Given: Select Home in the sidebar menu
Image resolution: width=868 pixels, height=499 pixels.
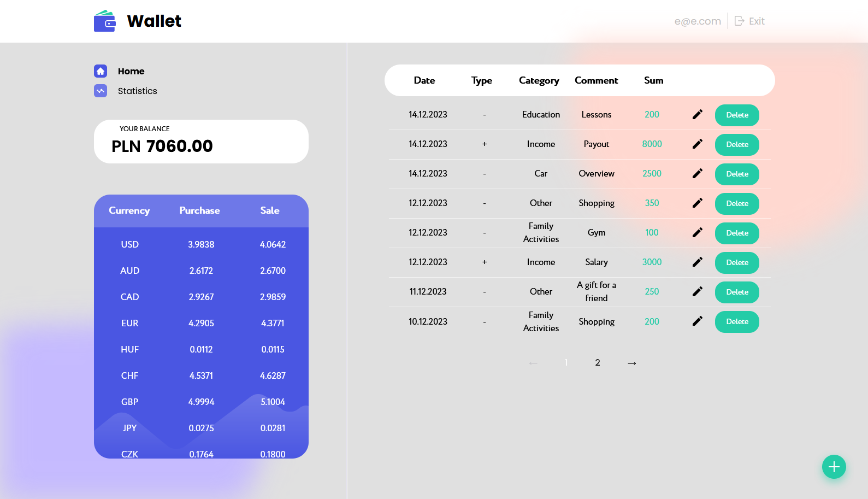Looking at the screenshot, I should (131, 71).
